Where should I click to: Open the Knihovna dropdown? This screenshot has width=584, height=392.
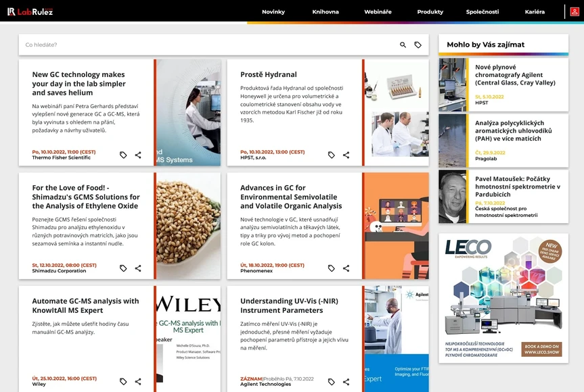coord(325,11)
